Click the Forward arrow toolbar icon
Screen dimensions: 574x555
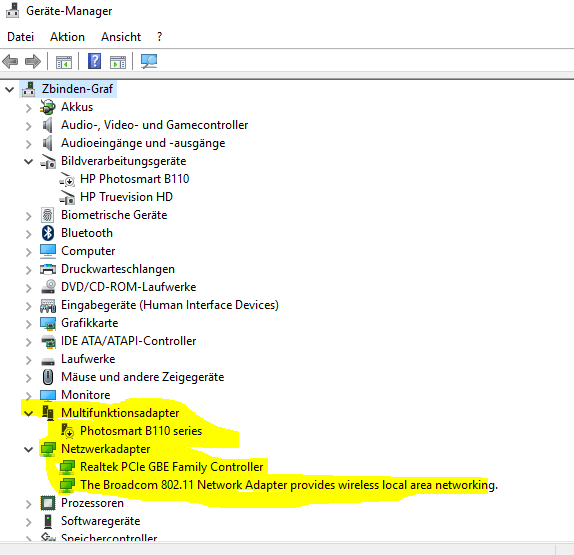click(33, 61)
